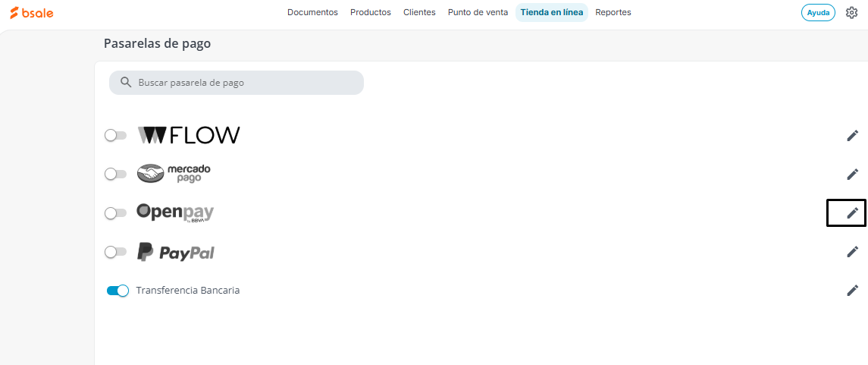Image resolution: width=868 pixels, height=365 pixels.
Task: Open the Productos menu
Action: coord(371,12)
